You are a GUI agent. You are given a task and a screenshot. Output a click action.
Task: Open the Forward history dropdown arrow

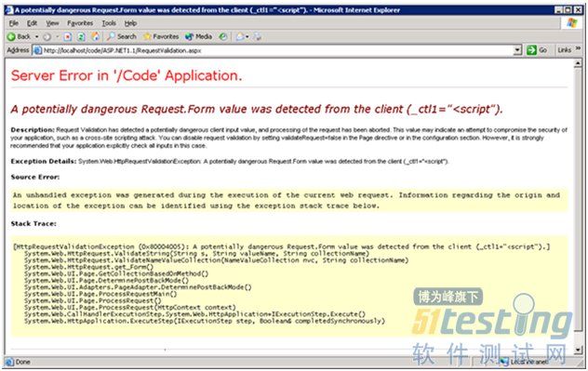[x=58, y=36]
